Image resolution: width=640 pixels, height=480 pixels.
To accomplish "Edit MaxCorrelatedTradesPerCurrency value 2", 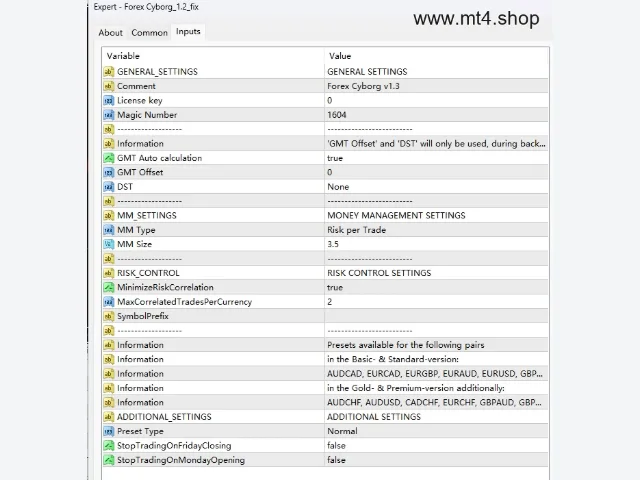I will click(x=436, y=302).
